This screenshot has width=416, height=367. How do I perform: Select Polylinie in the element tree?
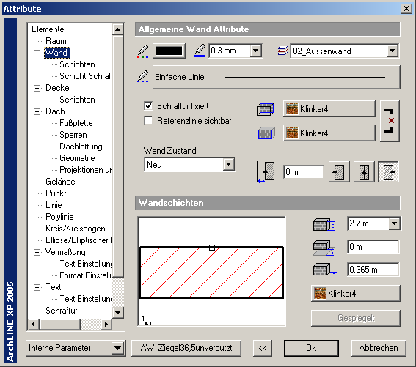(59, 217)
